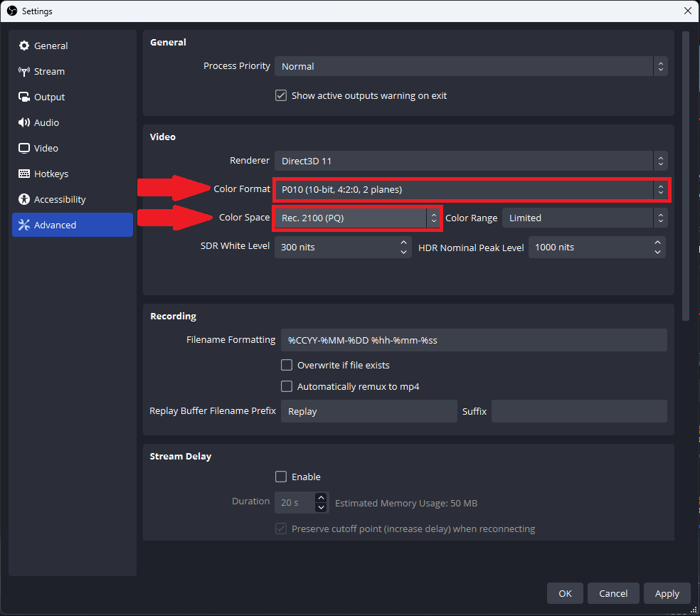Image resolution: width=700 pixels, height=616 pixels.
Task: Click the Estimated Memory Usage text
Action: tap(406, 503)
